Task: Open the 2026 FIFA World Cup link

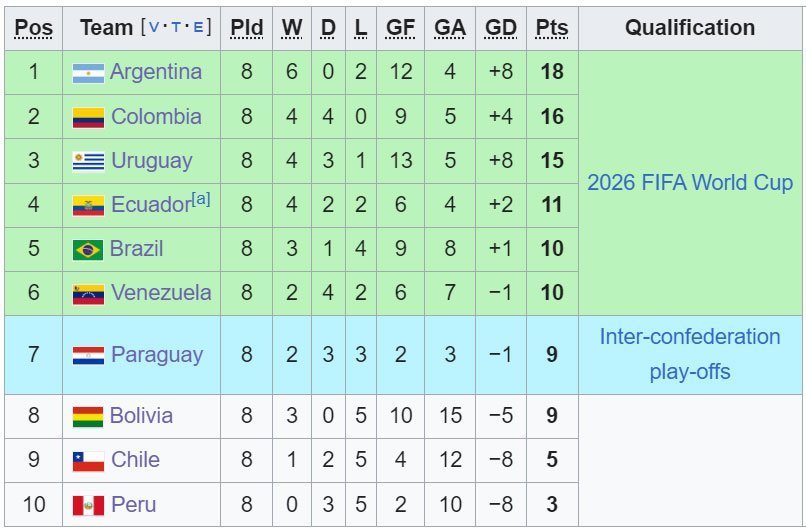Action: 690,182
